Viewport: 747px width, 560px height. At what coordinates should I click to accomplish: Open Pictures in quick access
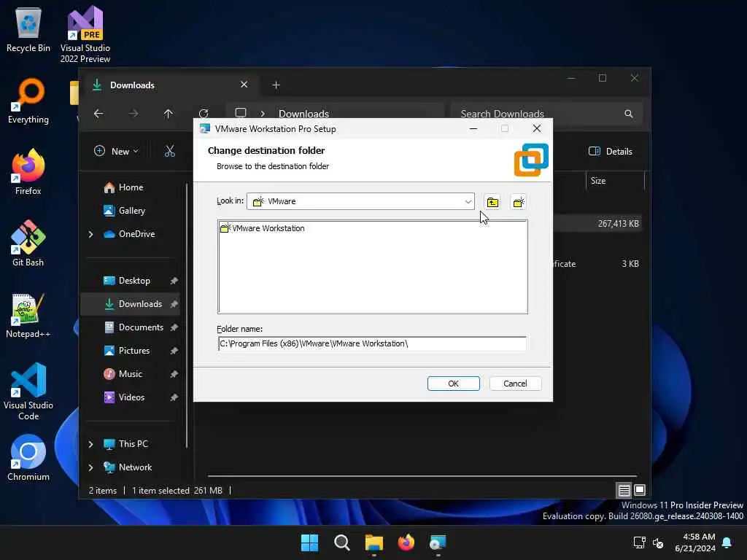pyautogui.click(x=127, y=351)
